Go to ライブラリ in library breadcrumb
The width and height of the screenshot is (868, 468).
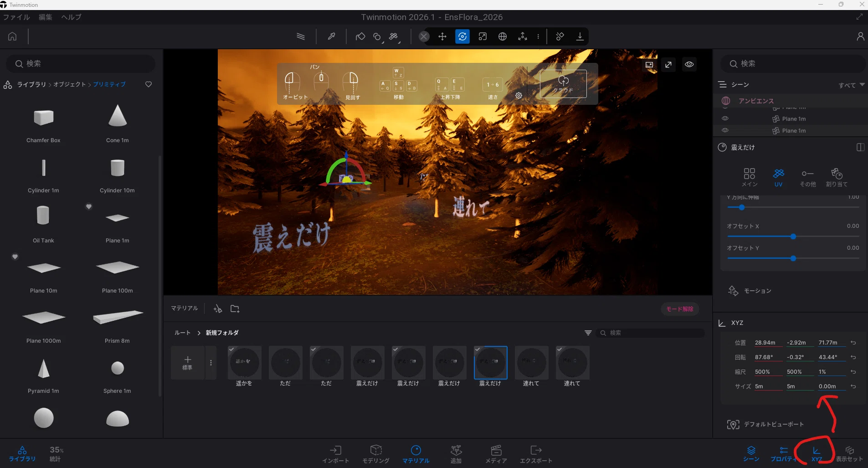coord(31,84)
